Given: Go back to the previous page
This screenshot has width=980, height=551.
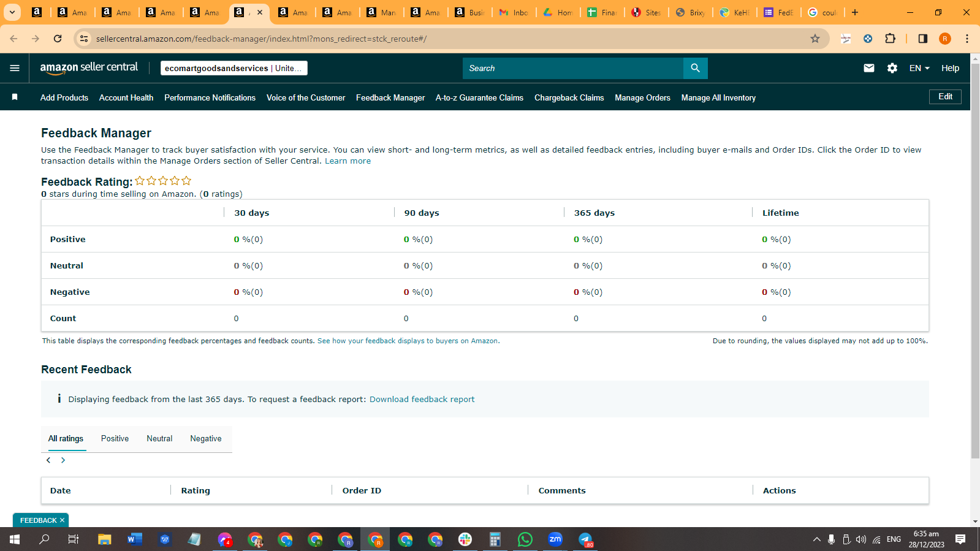Looking at the screenshot, I should point(13,39).
